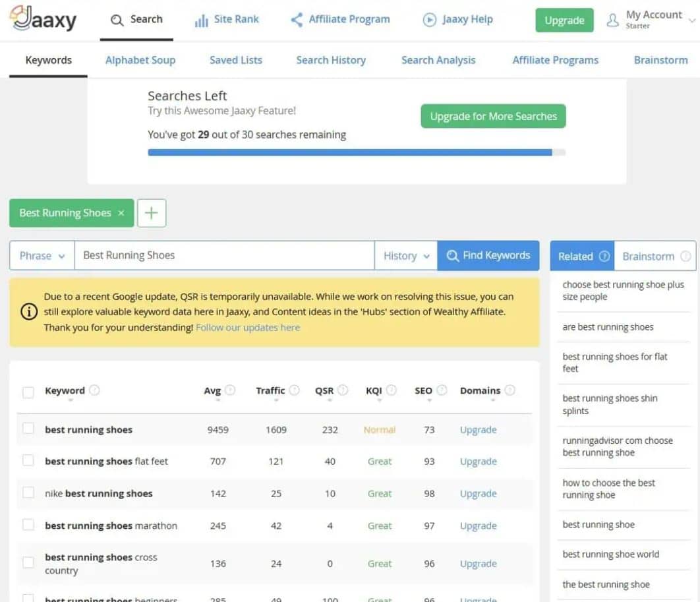Viewport: 700px width, 602px height.
Task: Check the 'best running shoes flat feet' checkbox
Action: pyautogui.click(x=28, y=460)
